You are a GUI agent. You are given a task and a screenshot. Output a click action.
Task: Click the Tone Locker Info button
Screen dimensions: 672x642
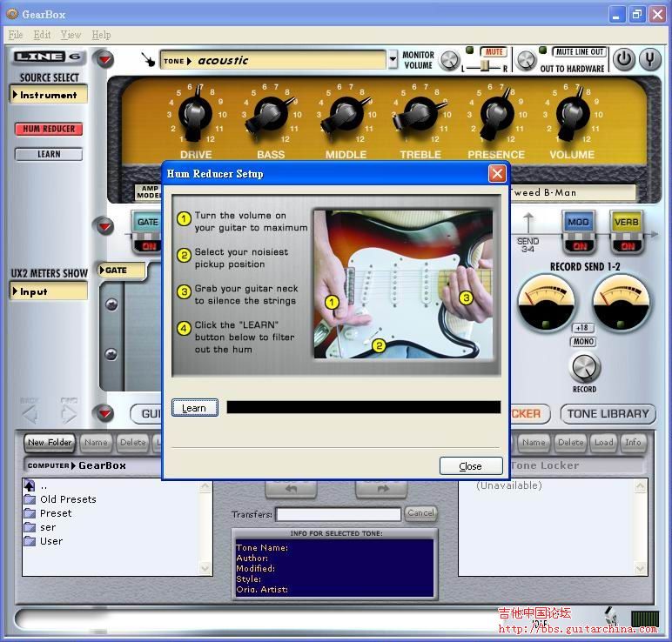point(633,443)
